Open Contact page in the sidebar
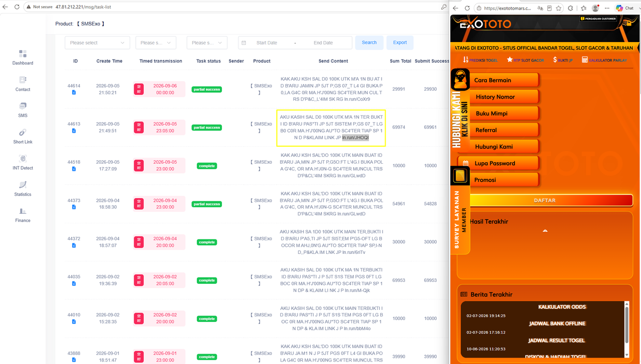641x364 pixels. click(x=23, y=84)
